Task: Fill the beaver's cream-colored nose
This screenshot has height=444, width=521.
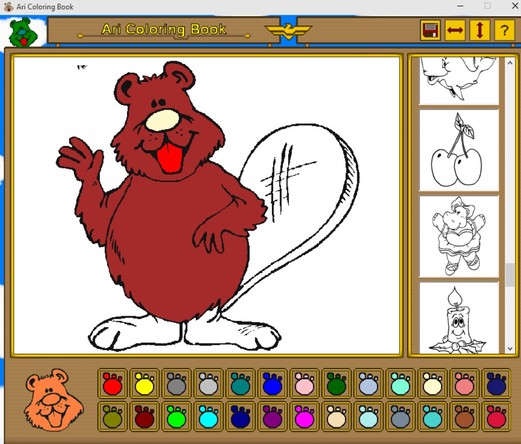Action: [162, 120]
